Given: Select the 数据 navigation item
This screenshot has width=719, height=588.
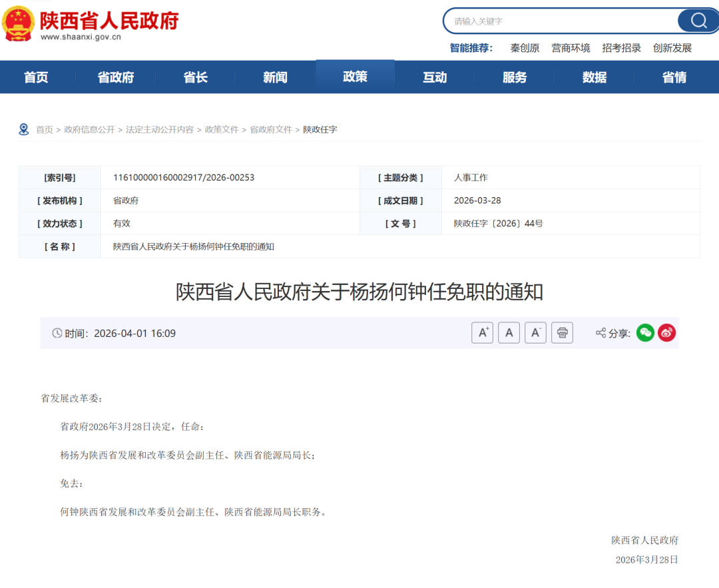Looking at the screenshot, I should click(594, 77).
